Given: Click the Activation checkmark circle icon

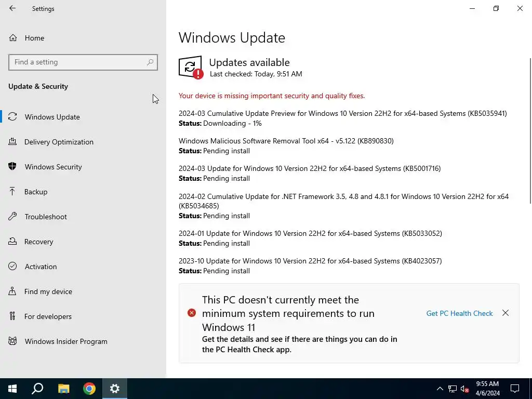Looking at the screenshot, I should click(x=12, y=267).
